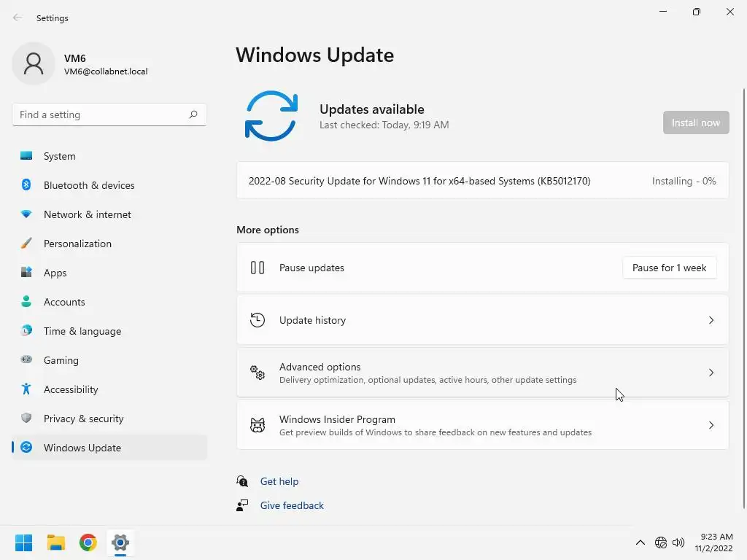Click the Bluetooth icon in sidebar
This screenshot has height=560, width=747.
point(26,184)
